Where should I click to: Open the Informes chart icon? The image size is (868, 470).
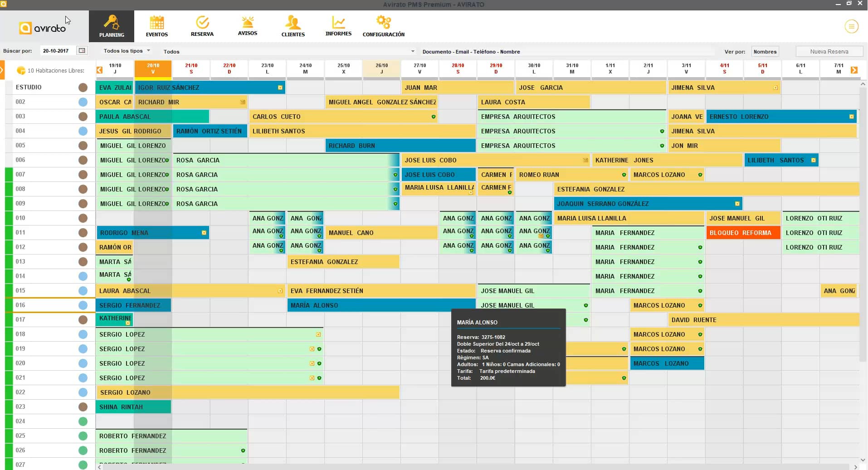(x=338, y=22)
